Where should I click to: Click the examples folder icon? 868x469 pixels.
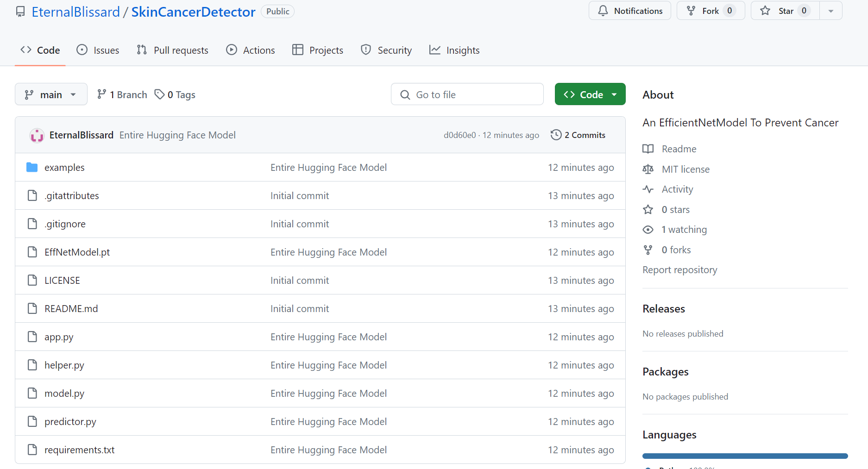32,167
